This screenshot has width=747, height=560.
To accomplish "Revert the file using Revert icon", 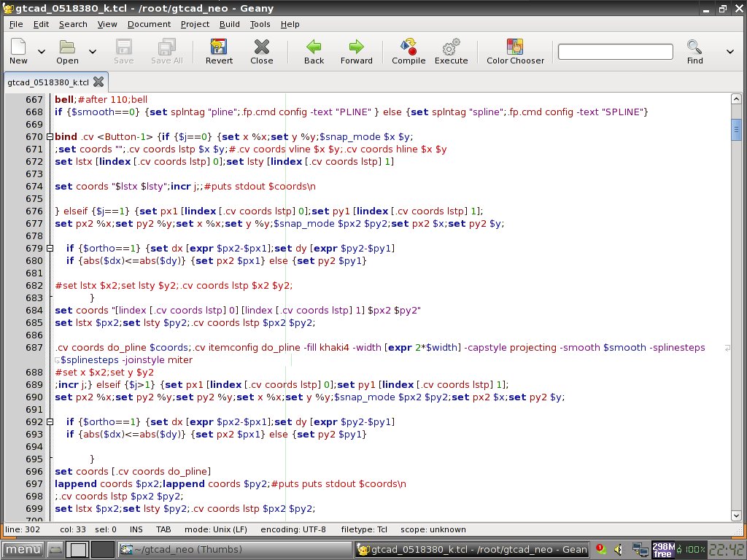I will pyautogui.click(x=219, y=51).
